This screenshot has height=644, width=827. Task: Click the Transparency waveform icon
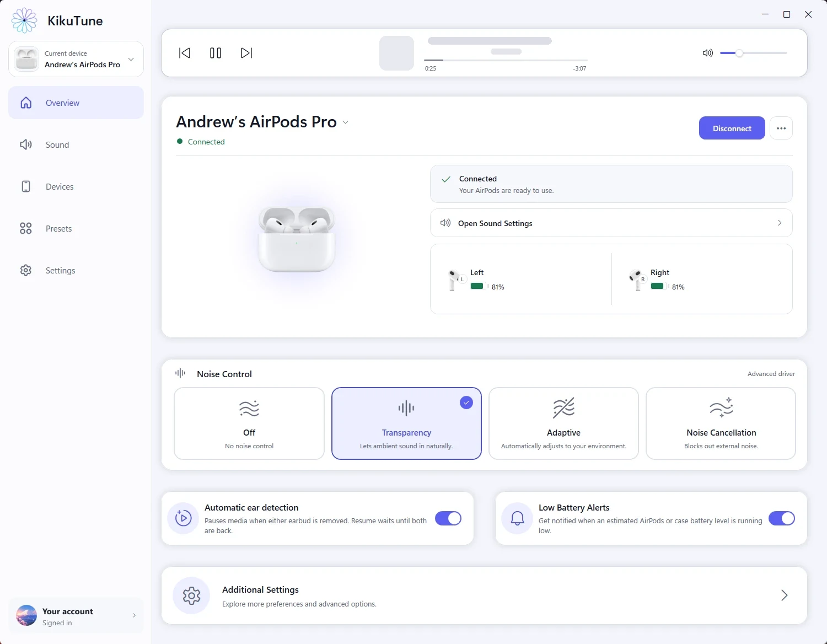coord(406,409)
